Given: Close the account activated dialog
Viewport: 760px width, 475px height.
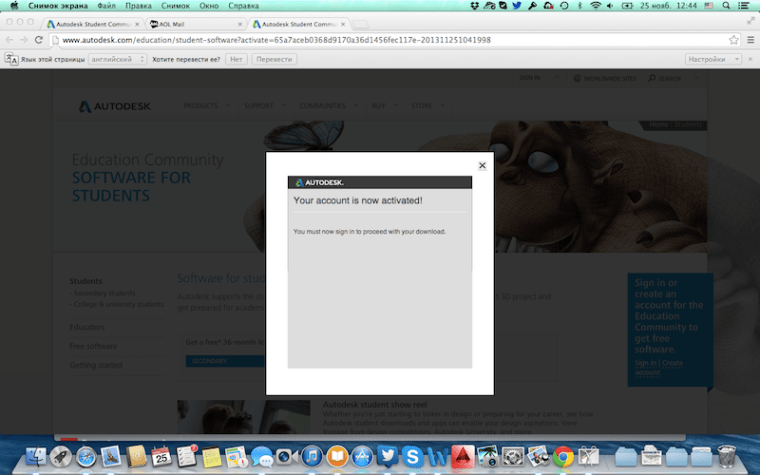Looking at the screenshot, I should (482, 166).
